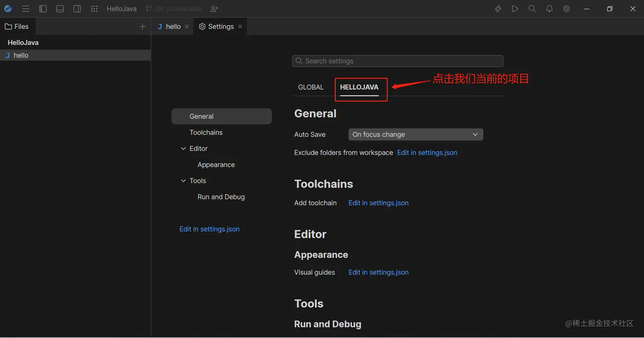Toggle the right panel icon
Viewport: 644px width, 338px height.
[x=77, y=9]
